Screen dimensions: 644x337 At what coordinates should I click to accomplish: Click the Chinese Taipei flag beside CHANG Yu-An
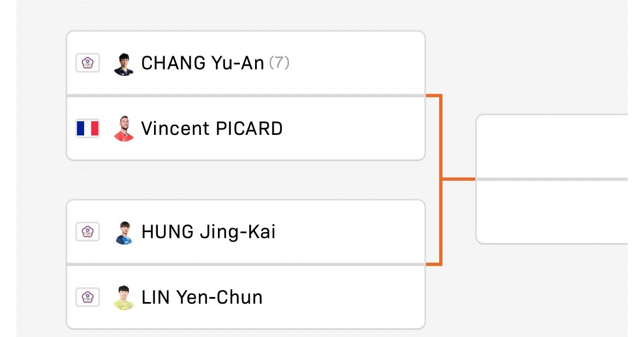87,63
